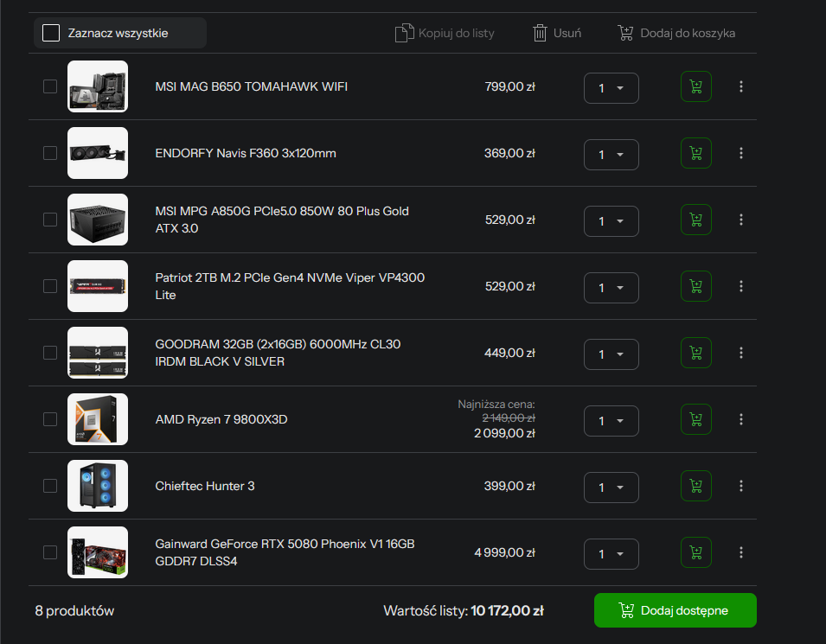826x644 pixels.
Task: Click 'Usuń' to delete selected items
Action: [x=557, y=33]
